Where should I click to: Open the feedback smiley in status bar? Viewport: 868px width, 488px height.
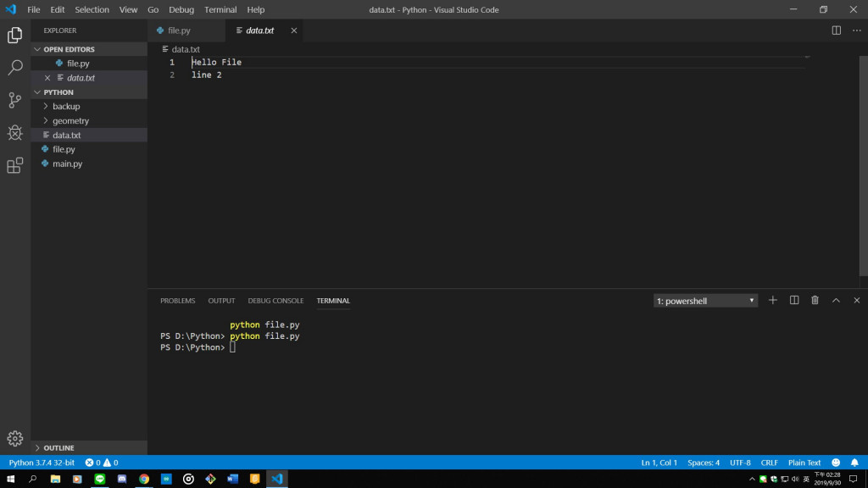(836, 463)
